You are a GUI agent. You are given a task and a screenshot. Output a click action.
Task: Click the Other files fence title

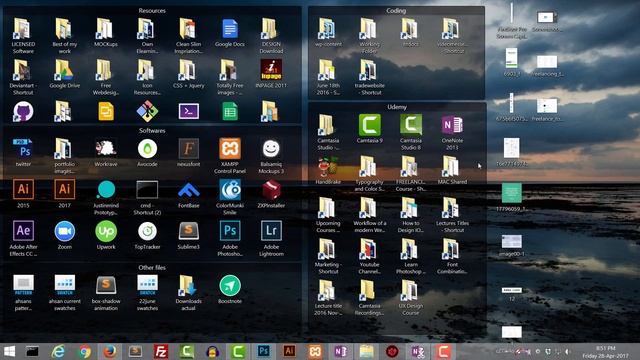(152, 268)
